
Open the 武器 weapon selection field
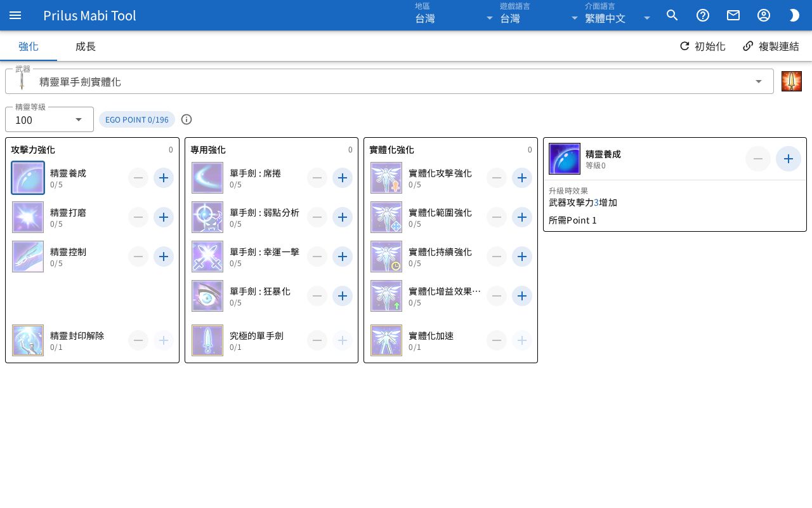390,81
